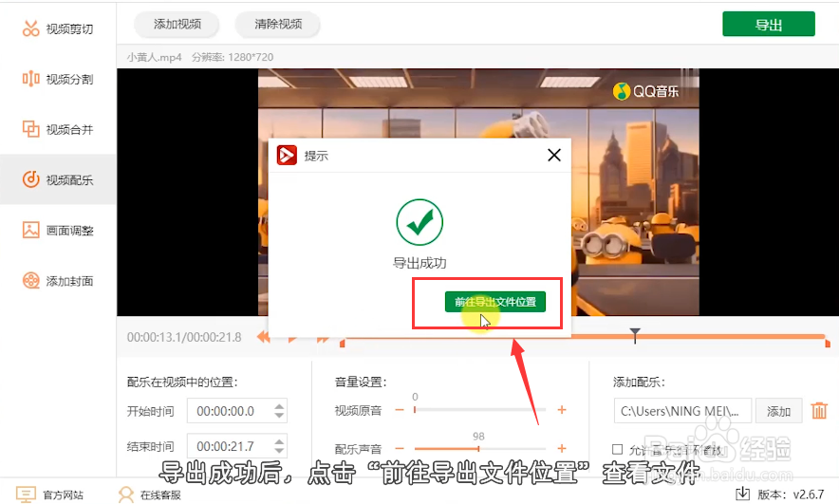Decrease 结束时间 with the down arrow

point(279,451)
